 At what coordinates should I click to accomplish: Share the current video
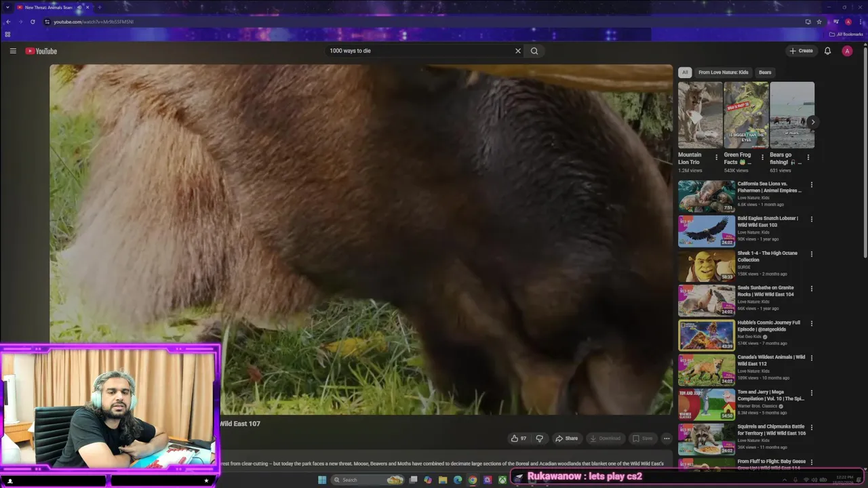[x=567, y=439]
